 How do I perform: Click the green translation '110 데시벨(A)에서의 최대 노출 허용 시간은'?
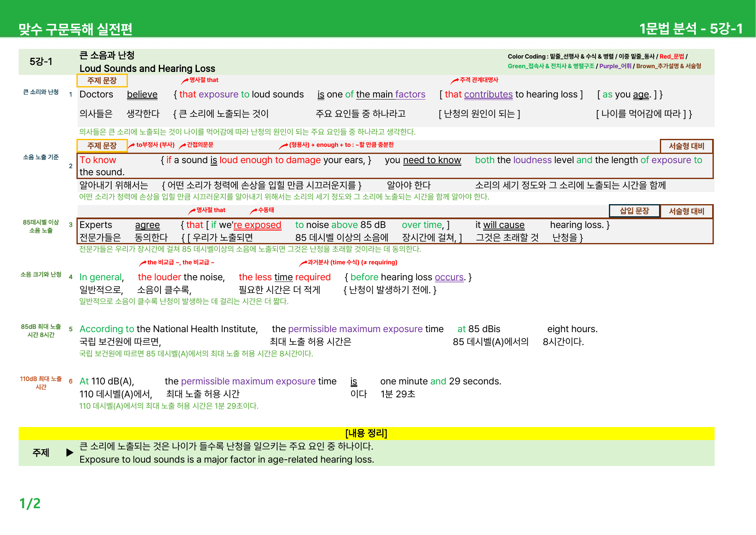point(169,406)
